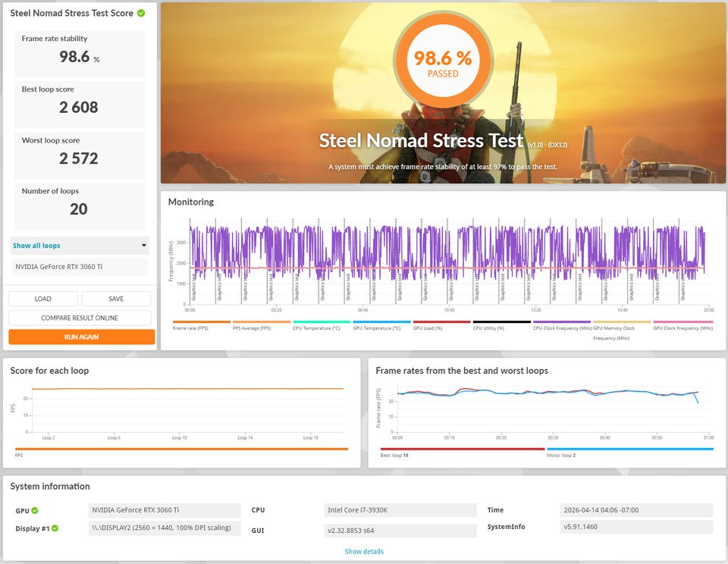Click the green checkmark beside Stress Test Score
This screenshot has height=564, width=728.
[141, 13]
